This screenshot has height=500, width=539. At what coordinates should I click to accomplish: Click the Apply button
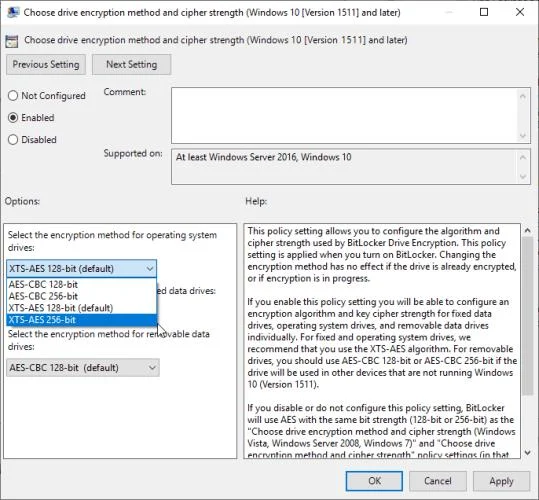tap(501, 481)
